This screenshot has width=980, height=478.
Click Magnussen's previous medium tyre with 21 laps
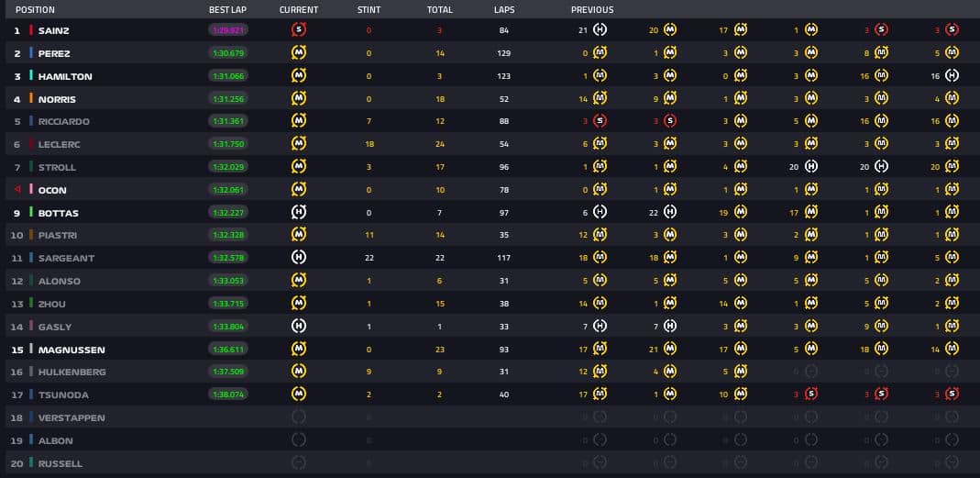coord(670,349)
